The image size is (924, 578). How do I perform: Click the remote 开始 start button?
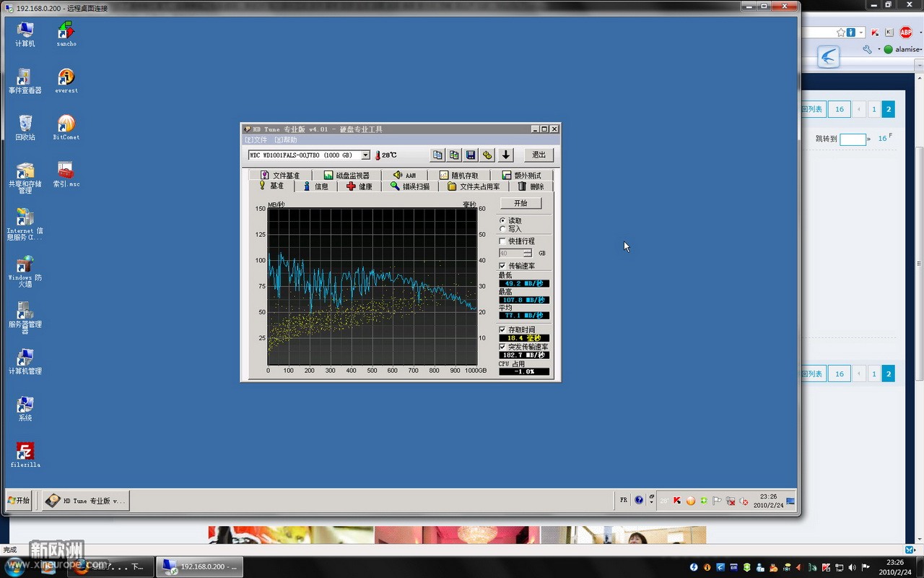coord(19,500)
